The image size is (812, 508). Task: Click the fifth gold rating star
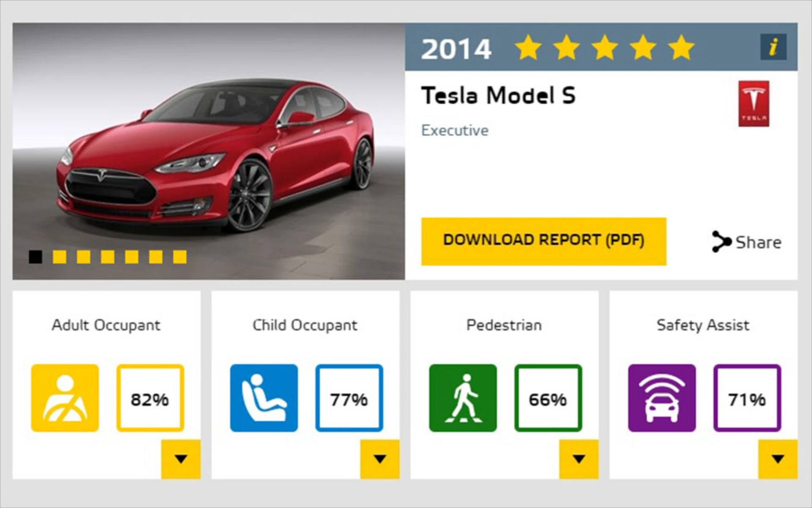681,47
